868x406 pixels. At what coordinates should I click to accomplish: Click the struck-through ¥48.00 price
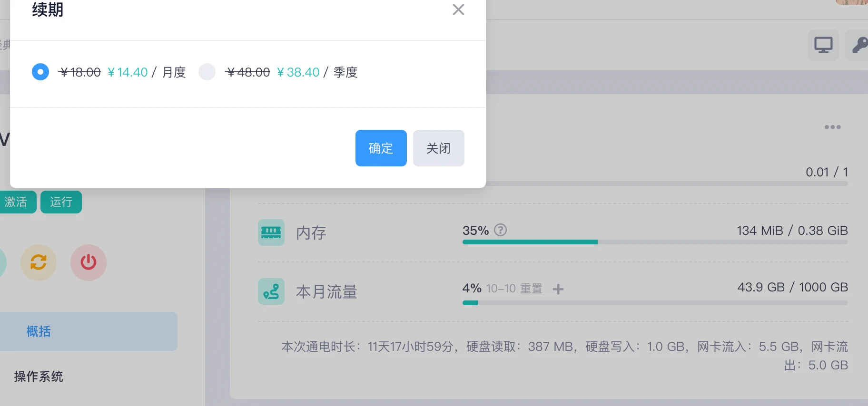pos(247,72)
